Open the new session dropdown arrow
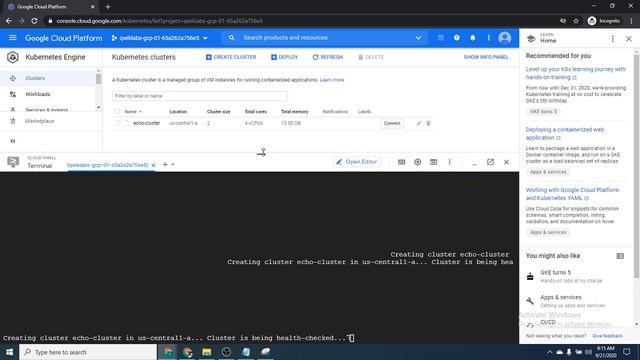Viewport: 640px width, 360px height. coord(173,164)
